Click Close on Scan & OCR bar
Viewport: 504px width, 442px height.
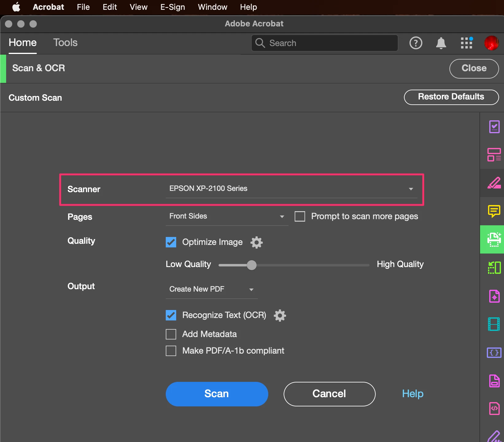tap(474, 68)
